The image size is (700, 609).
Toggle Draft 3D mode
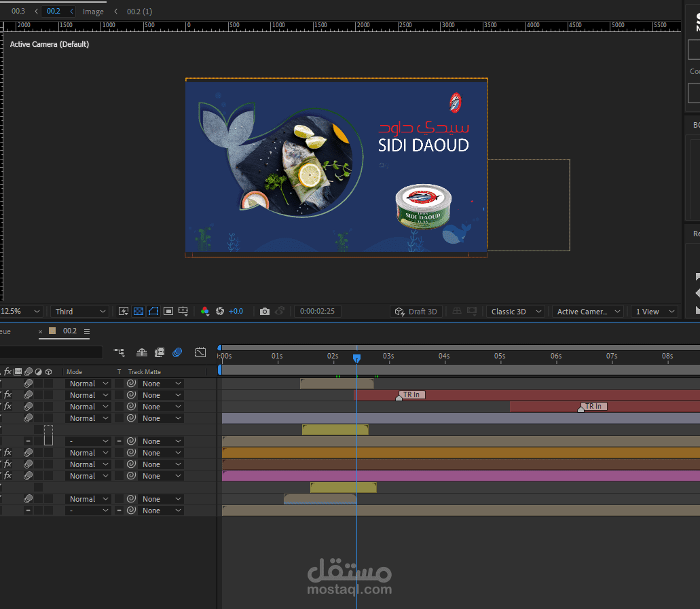[x=416, y=311]
